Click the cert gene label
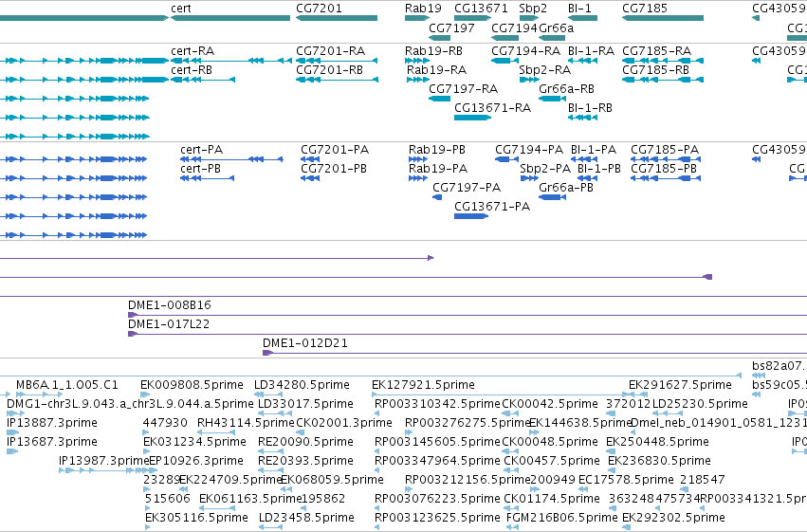 click(x=180, y=9)
